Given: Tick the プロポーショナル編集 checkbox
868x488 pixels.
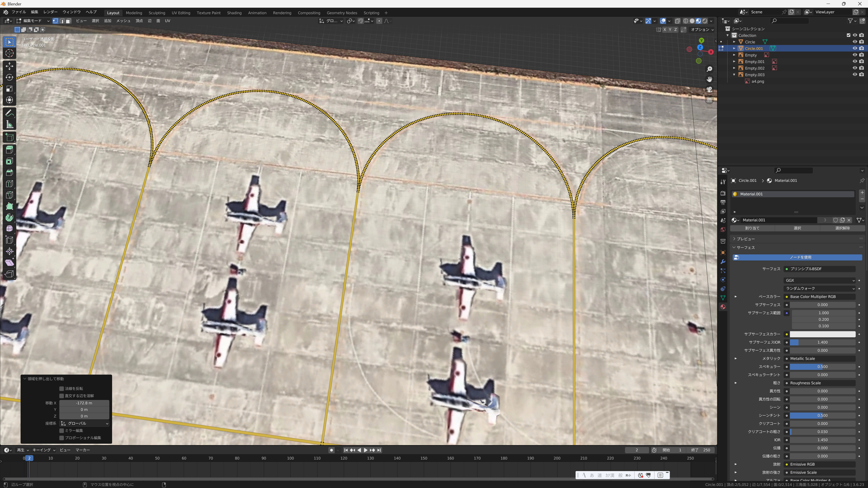Looking at the screenshot, I should coord(62,438).
